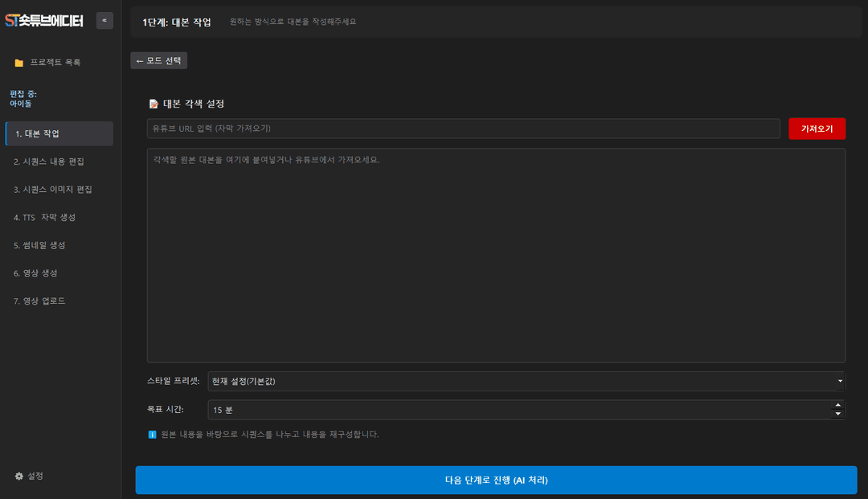Click the info icon below 목표 시간
Screen dimensions: 868x499
click(x=152, y=435)
